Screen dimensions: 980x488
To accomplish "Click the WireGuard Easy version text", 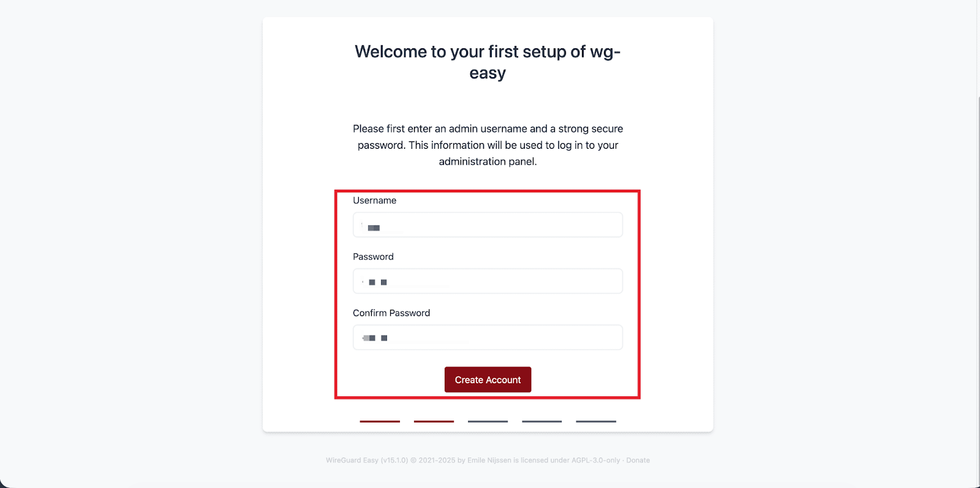I will (365, 460).
